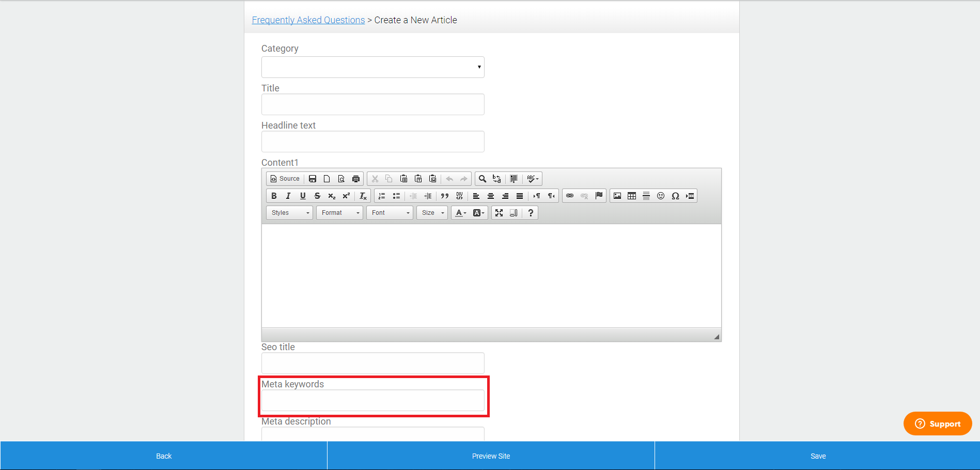Open the Size dropdown
This screenshot has width=980, height=470.
click(432, 213)
